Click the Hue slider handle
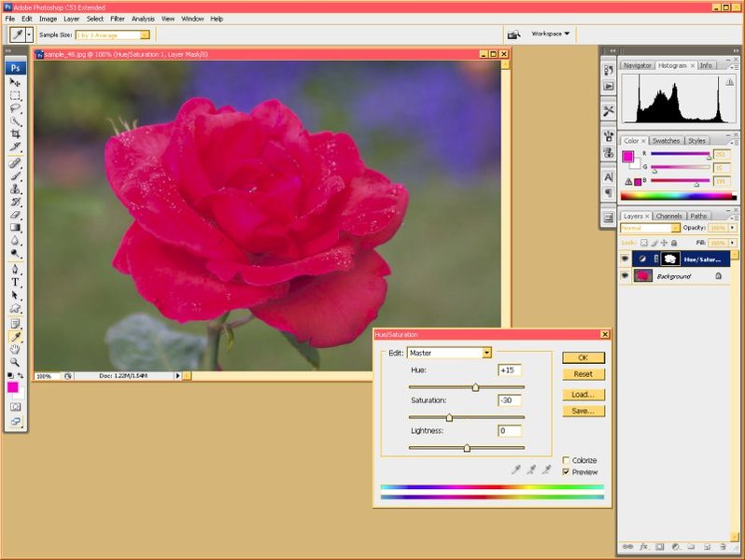Image resolution: width=745 pixels, height=560 pixels. click(475, 387)
